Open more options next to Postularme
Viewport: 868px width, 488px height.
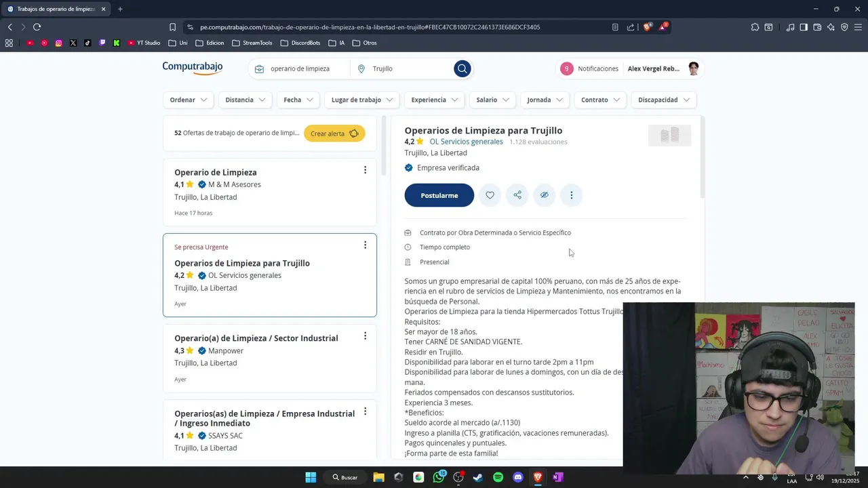[x=571, y=195]
